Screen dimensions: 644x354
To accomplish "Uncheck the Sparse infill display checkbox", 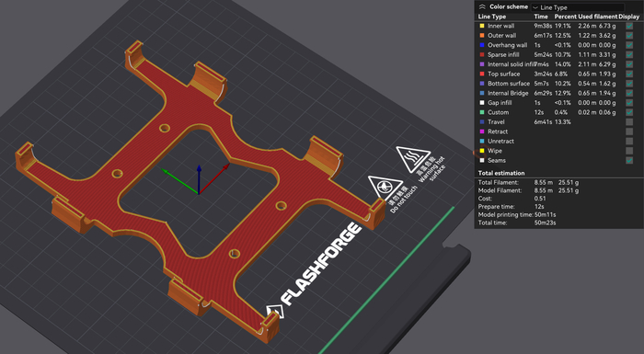I will point(629,54).
